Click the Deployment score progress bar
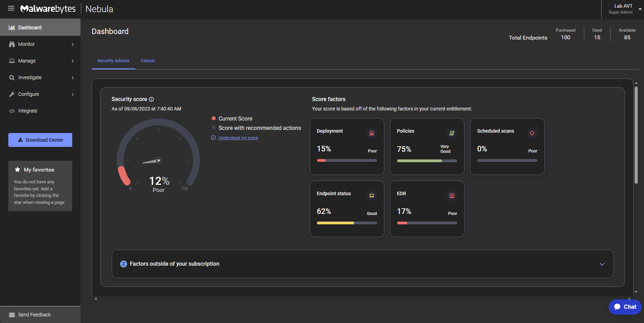The height and width of the screenshot is (323, 644). (x=346, y=160)
